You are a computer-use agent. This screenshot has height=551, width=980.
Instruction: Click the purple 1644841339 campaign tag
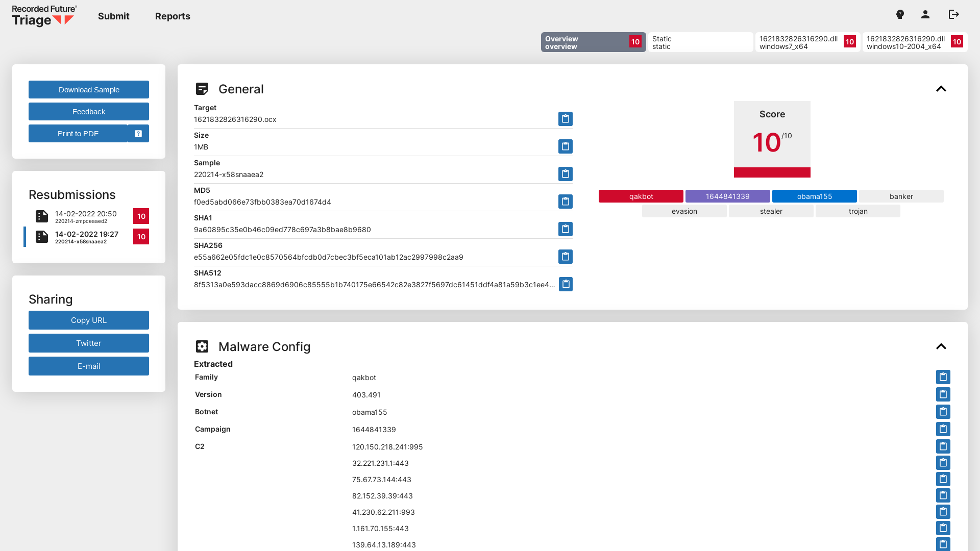tap(728, 196)
